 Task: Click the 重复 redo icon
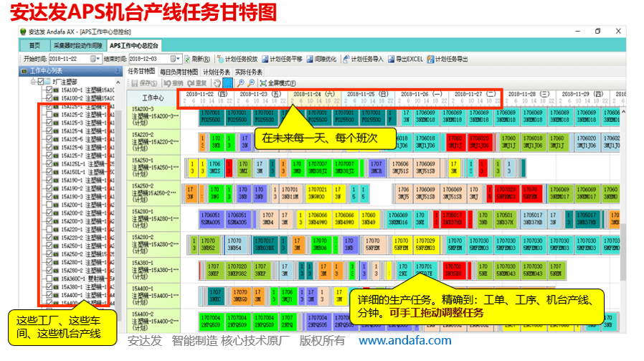(191, 83)
